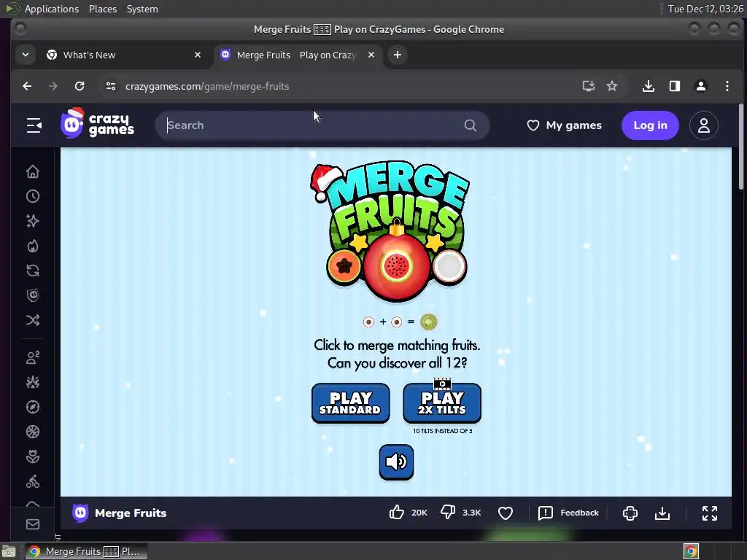Close the Merge Fruits tab

coord(371,55)
